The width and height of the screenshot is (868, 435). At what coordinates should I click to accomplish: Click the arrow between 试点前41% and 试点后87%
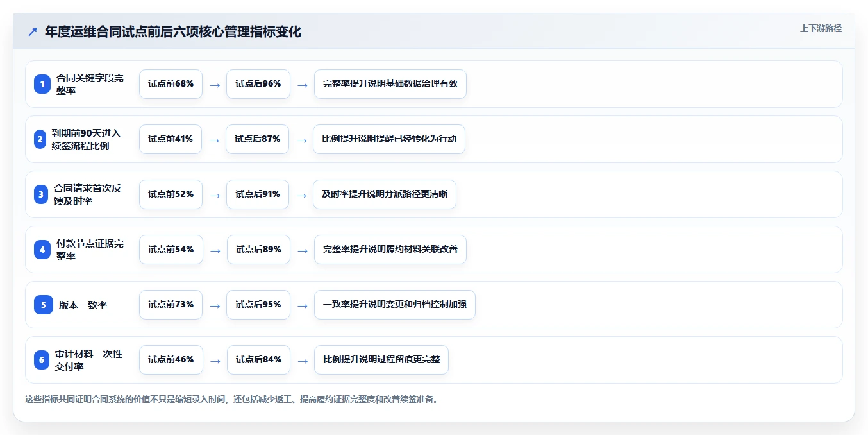[214, 141]
